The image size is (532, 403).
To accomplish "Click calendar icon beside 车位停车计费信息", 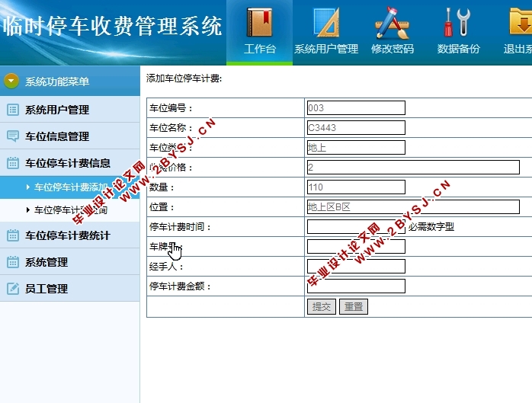I will coord(13,163).
